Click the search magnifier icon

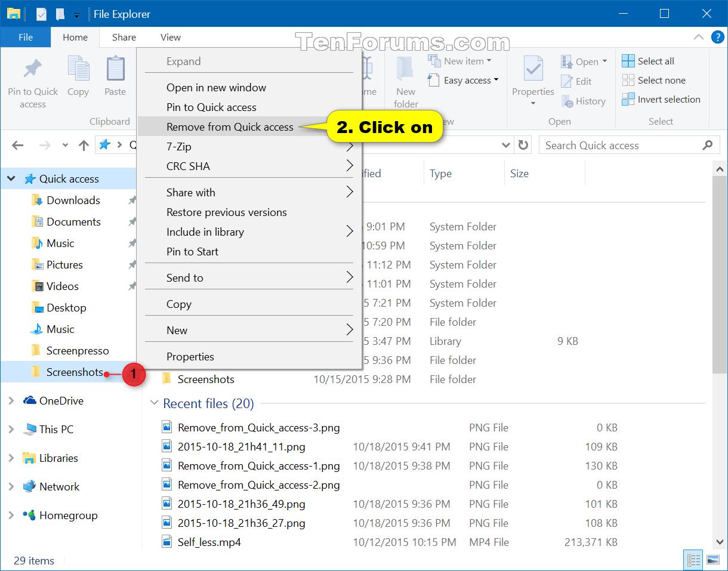click(708, 145)
